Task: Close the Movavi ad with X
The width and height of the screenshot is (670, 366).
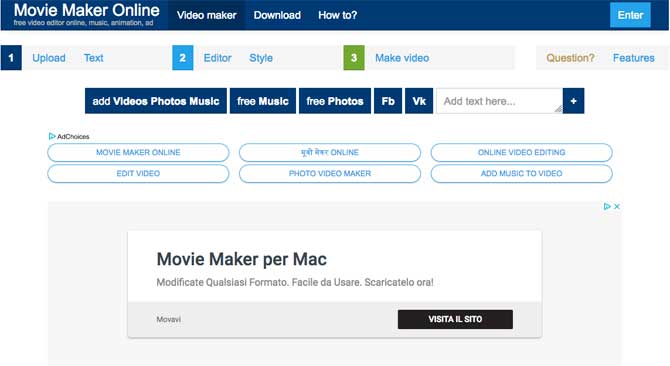Action: point(617,206)
